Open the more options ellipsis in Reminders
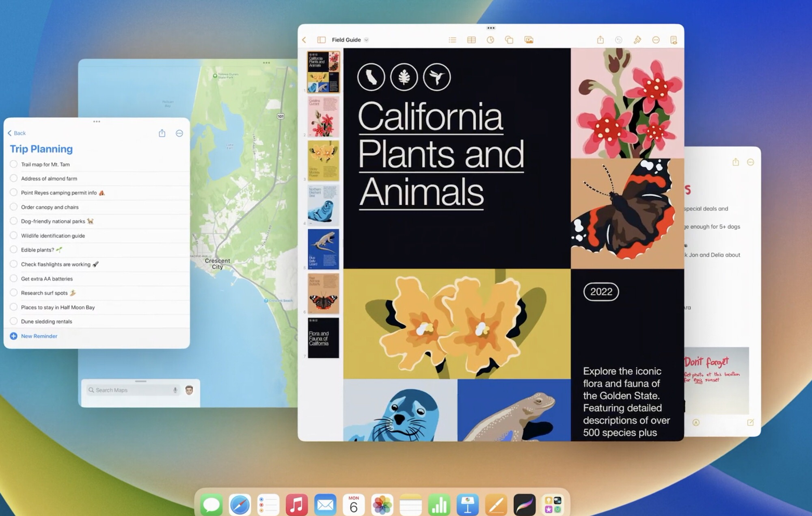812x516 pixels. point(179,133)
